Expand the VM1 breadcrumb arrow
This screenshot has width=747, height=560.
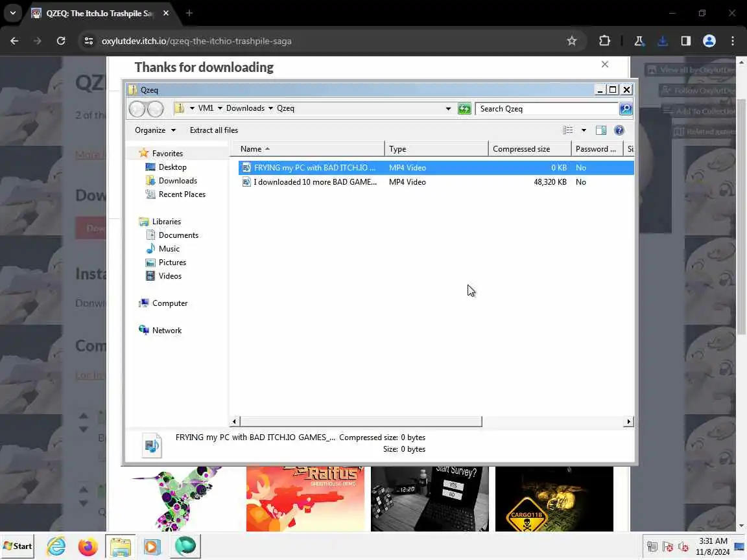[x=220, y=109]
